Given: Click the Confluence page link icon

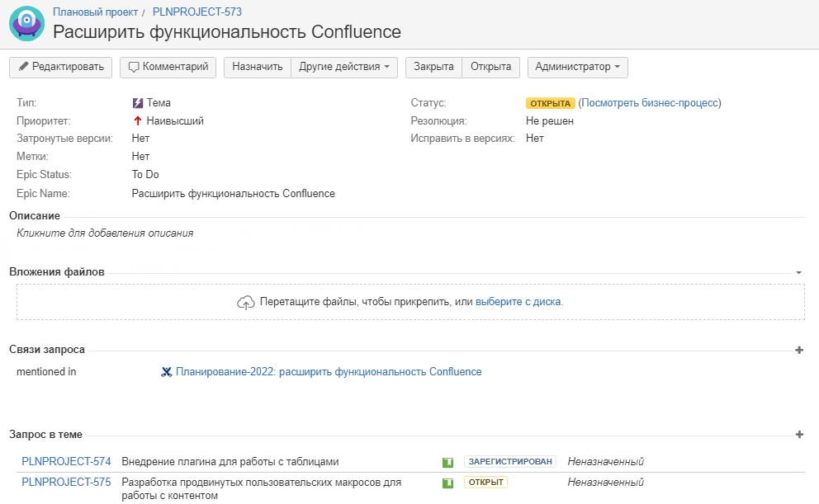Looking at the screenshot, I should tap(167, 372).
